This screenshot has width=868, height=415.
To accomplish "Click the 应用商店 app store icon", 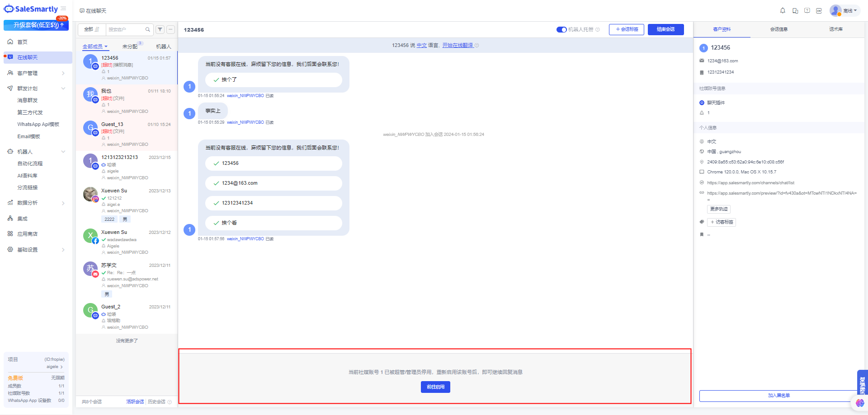I will [x=10, y=234].
